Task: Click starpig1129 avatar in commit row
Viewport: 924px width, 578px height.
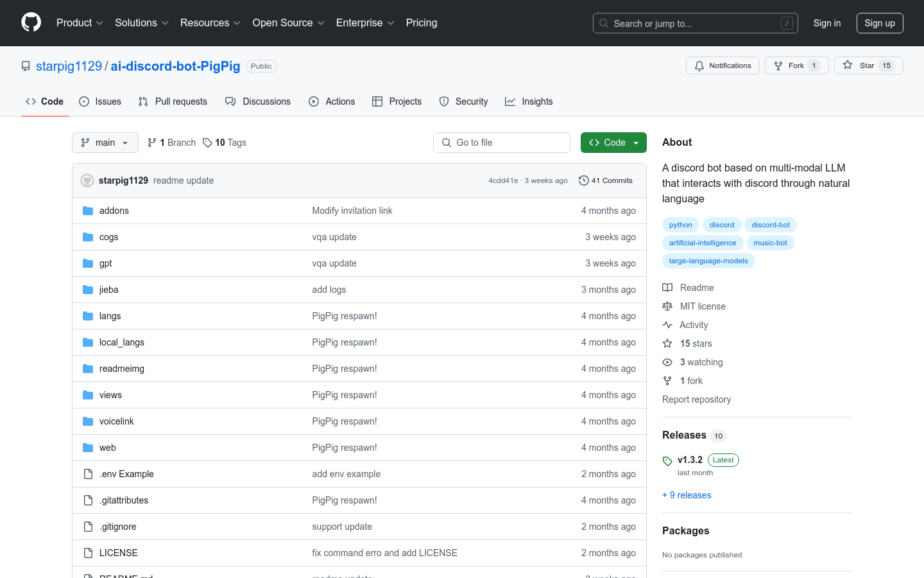Action: [87, 180]
